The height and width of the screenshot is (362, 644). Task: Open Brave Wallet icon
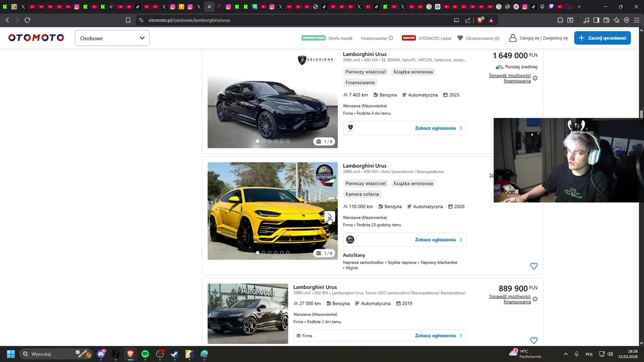coord(606,20)
